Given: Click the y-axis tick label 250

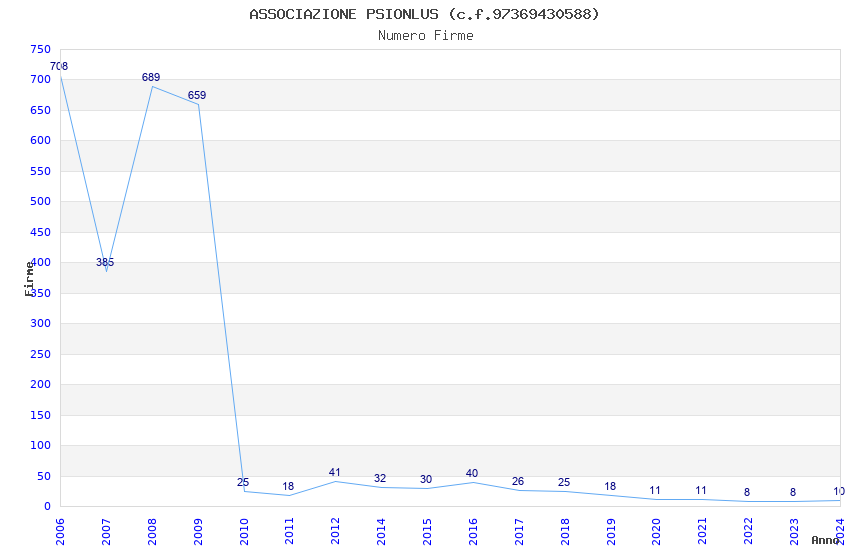Looking at the screenshot, I should pos(41,354).
